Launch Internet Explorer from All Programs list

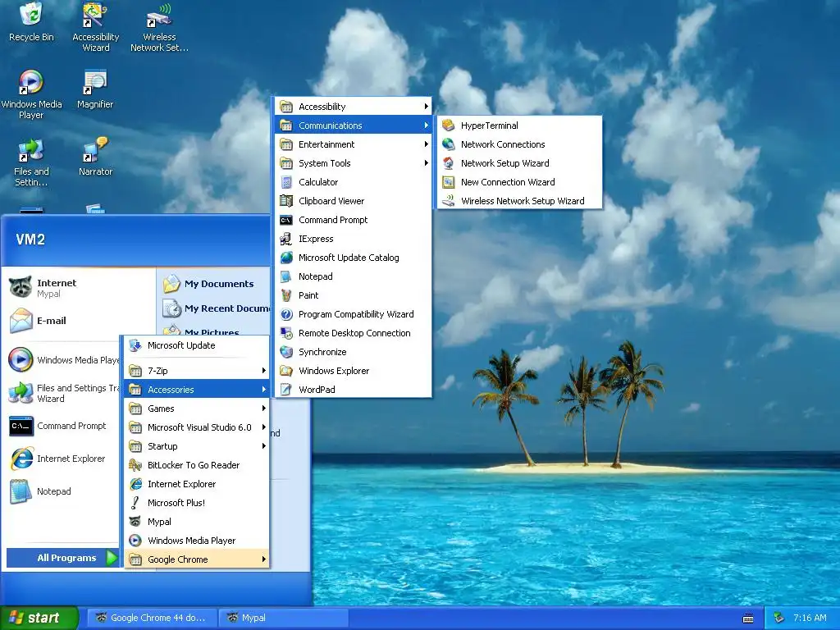point(197,484)
